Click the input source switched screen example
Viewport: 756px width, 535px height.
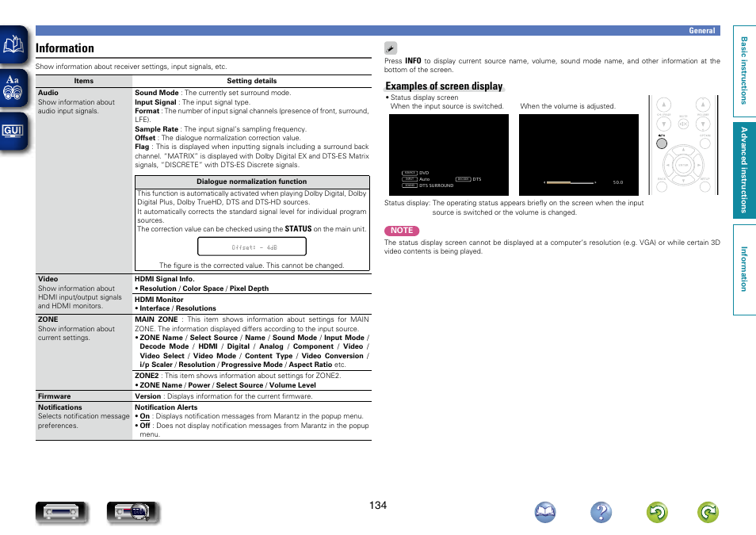pyautogui.click(x=449, y=155)
